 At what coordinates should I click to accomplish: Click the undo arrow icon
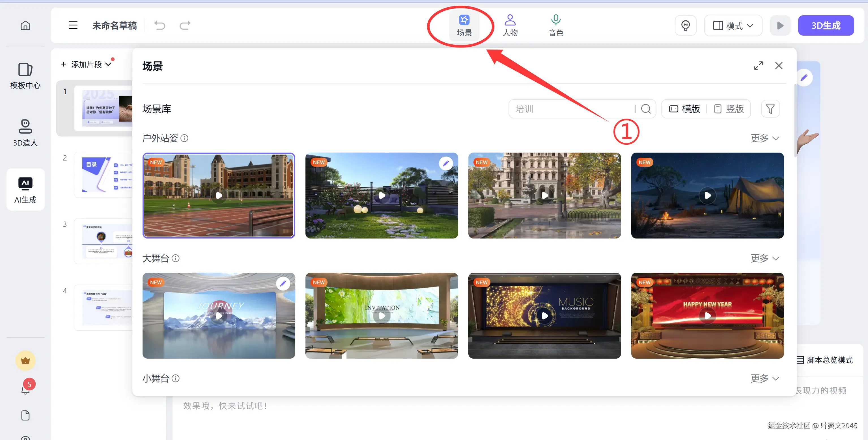pyautogui.click(x=160, y=26)
